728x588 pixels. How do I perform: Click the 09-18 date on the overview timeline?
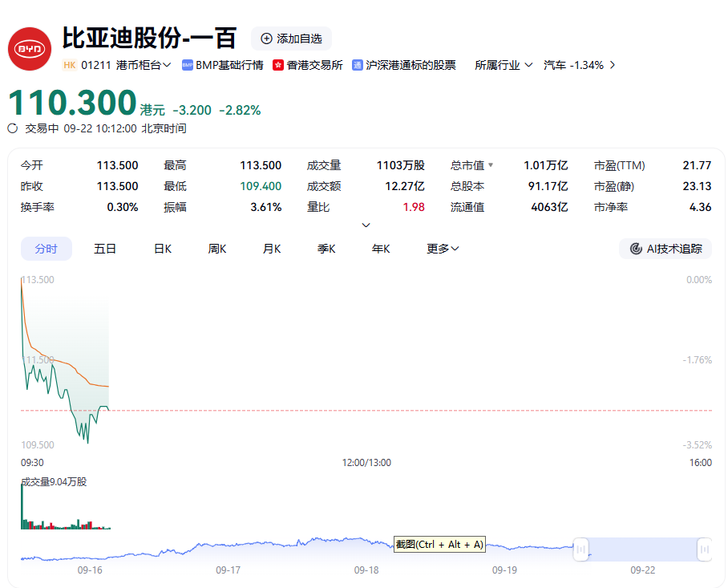(366, 570)
